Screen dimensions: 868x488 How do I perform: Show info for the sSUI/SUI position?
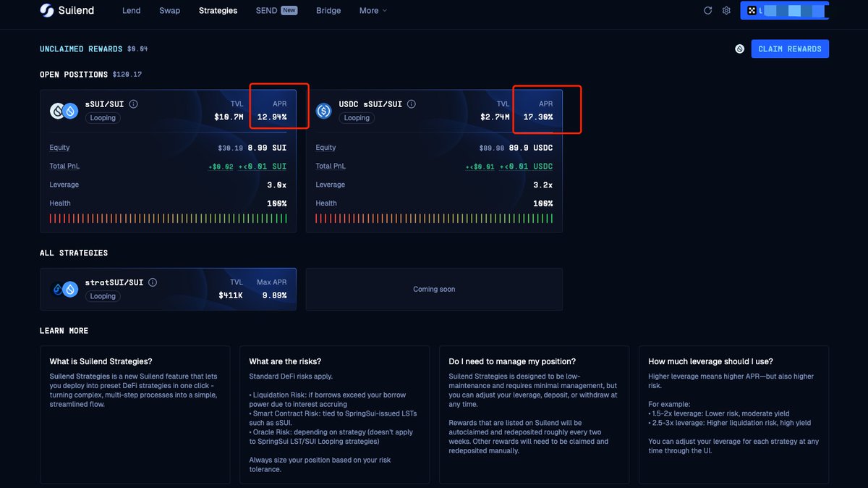[x=133, y=104]
